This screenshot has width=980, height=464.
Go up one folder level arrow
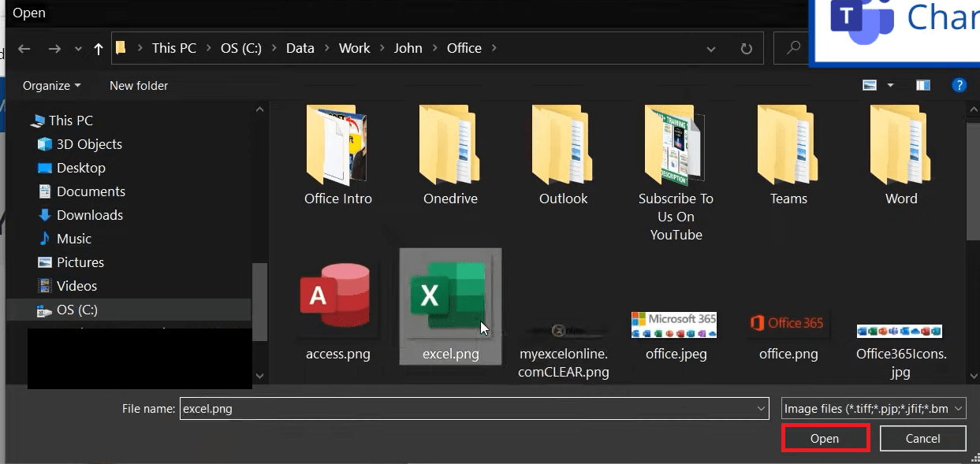coord(99,49)
